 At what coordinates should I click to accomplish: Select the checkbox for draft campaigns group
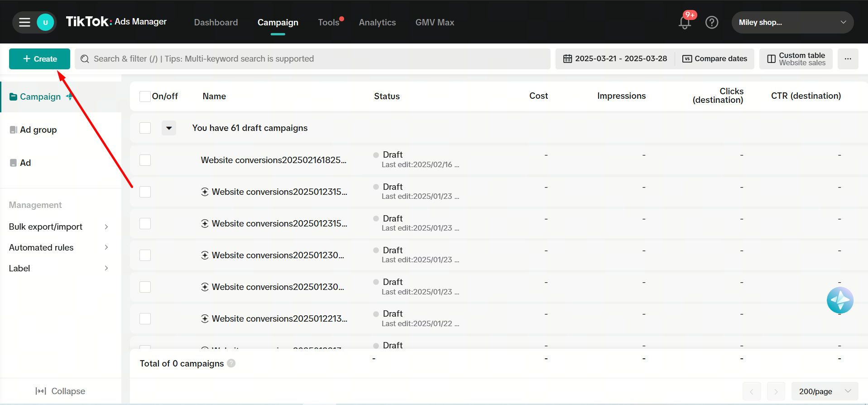145,128
